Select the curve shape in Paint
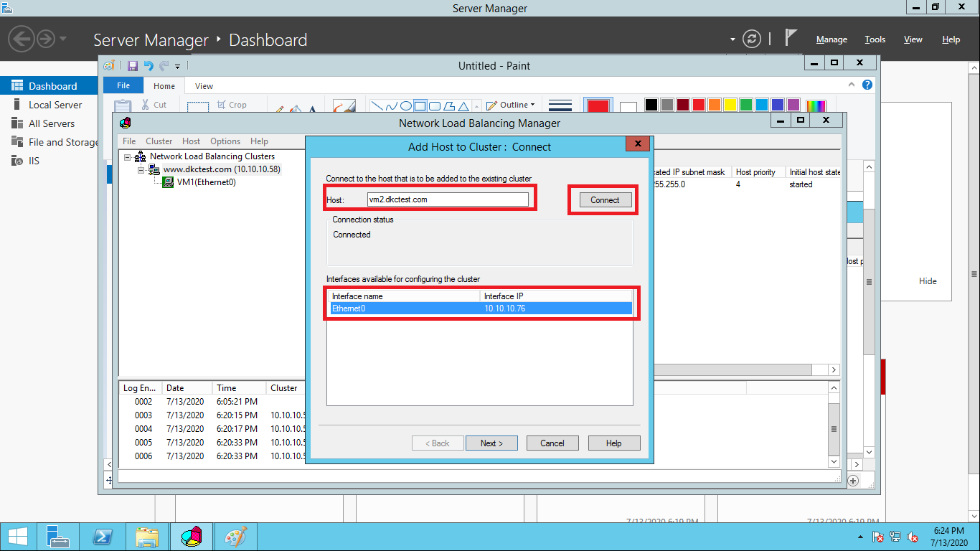 (391, 105)
